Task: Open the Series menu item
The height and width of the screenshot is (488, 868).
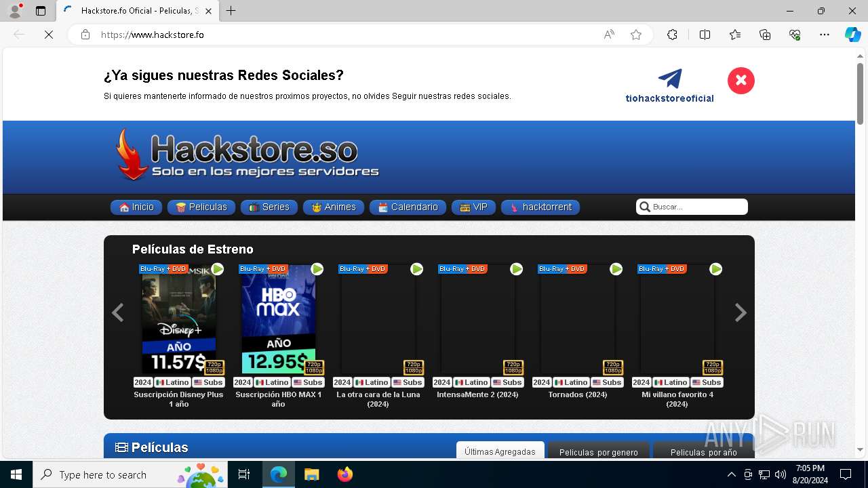Action: [x=269, y=207]
